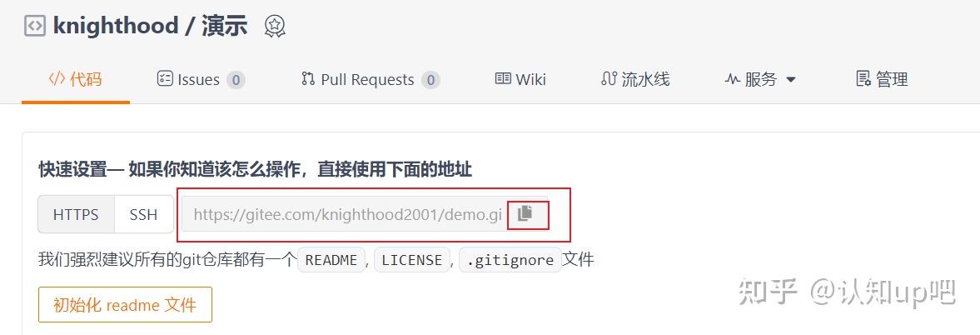Expand the 服务 dropdown caret
The width and height of the screenshot is (980, 335).
tap(791, 80)
